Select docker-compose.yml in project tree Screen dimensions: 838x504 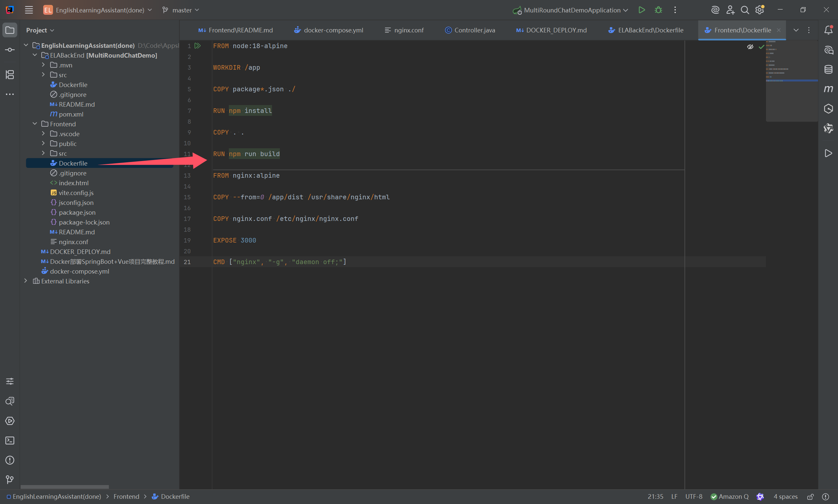coord(80,271)
